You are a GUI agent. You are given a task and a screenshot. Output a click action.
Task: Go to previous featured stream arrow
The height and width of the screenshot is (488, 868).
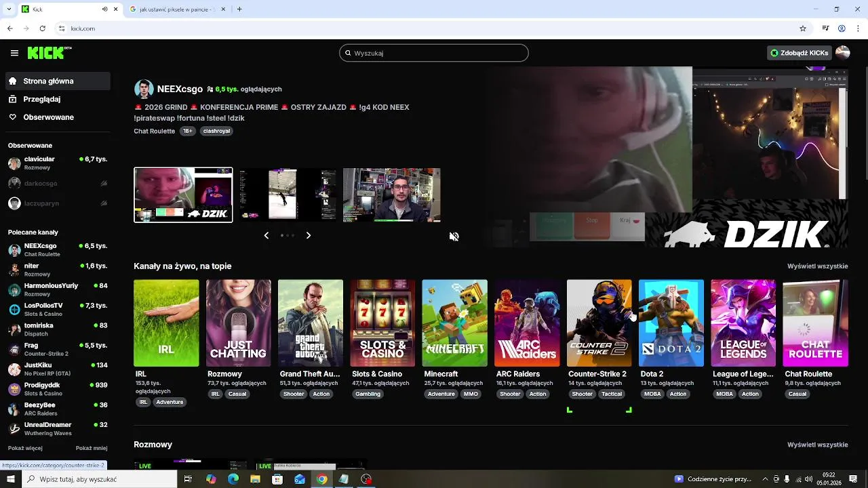[x=266, y=235]
